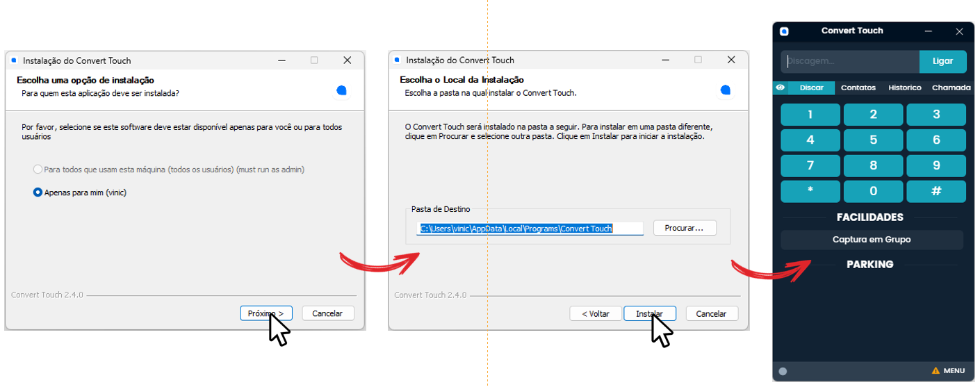Dial digit 0 on the keypad

coord(874,191)
